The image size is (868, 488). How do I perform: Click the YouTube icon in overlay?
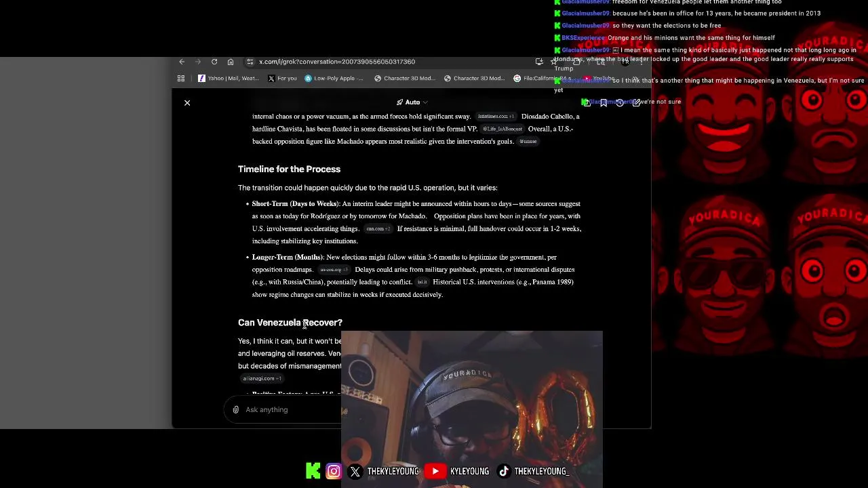click(x=435, y=471)
